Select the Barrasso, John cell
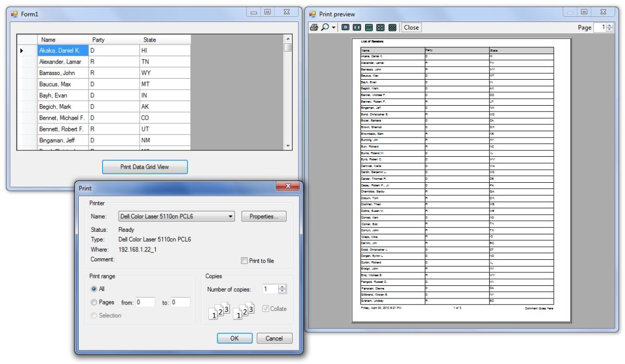This screenshot has width=625, height=364. coord(63,73)
